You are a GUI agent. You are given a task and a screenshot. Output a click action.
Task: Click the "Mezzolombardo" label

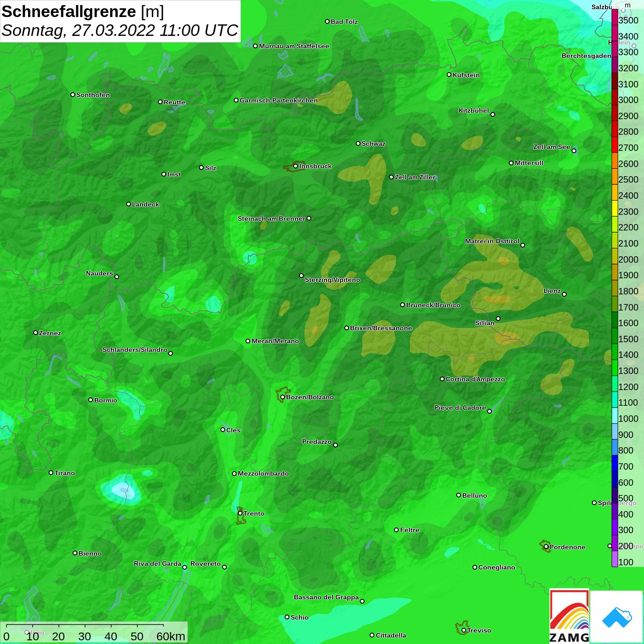tap(264, 473)
